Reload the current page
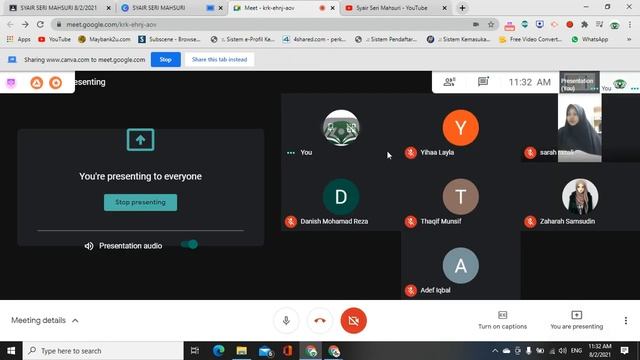The height and width of the screenshot is (360, 640). tap(40, 24)
